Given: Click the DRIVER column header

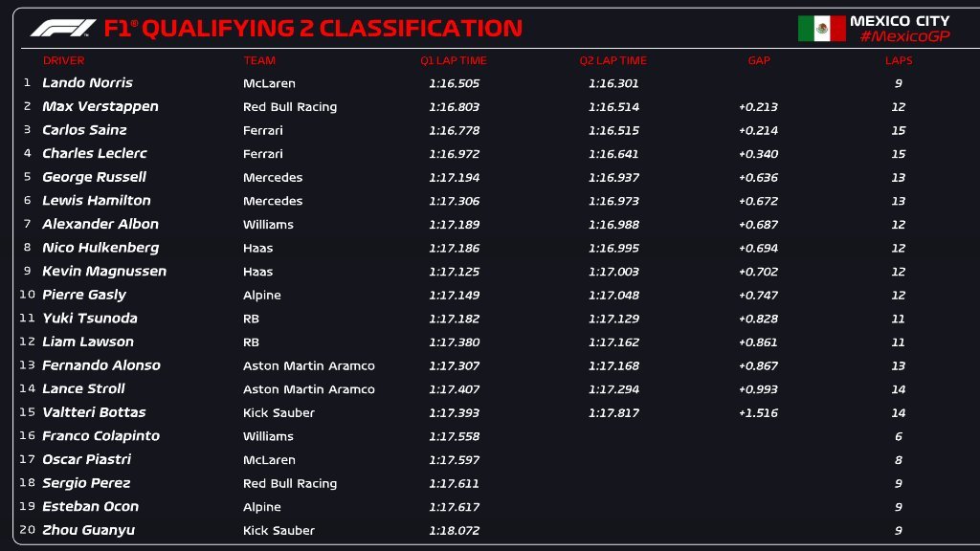Looking at the screenshot, I should 64,60.
